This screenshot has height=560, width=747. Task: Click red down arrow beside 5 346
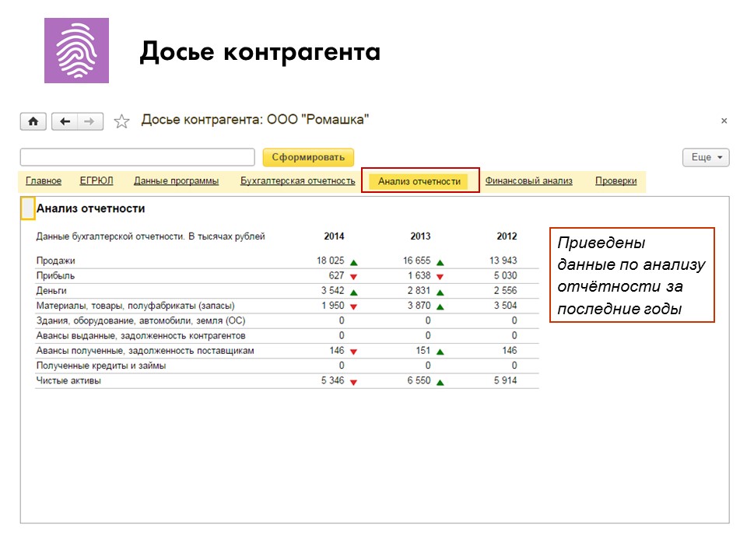(353, 382)
